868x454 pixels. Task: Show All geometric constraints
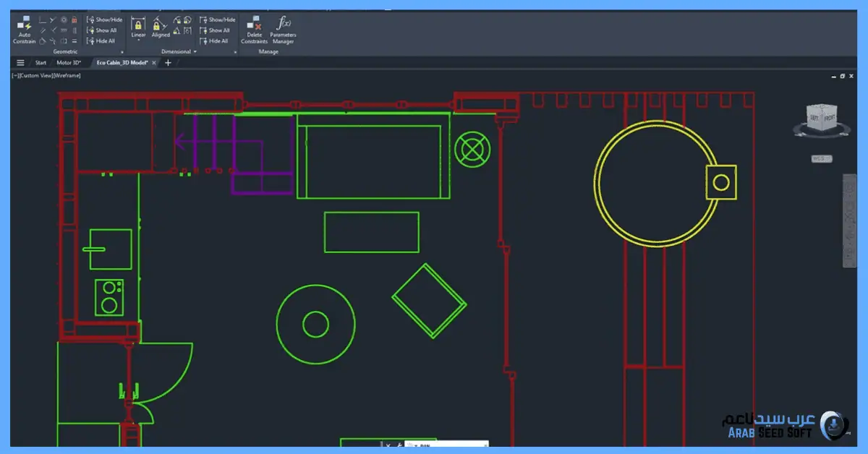tap(102, 30)
